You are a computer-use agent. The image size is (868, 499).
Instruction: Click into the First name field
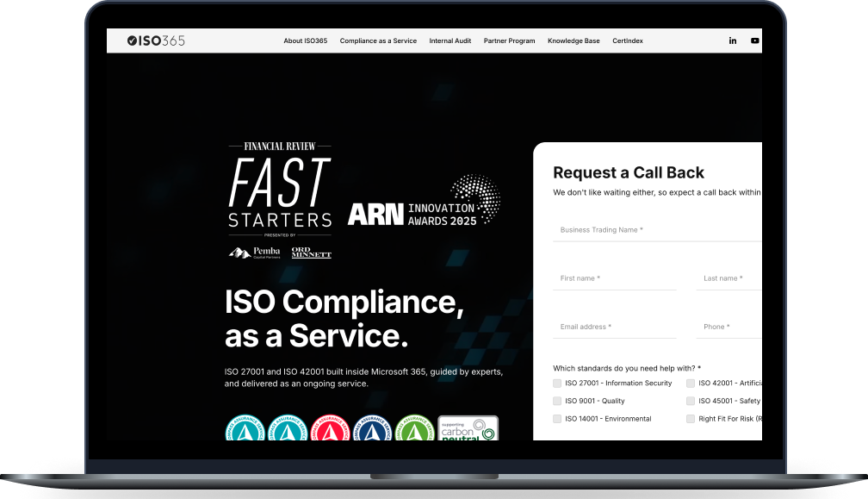[615, 278]
